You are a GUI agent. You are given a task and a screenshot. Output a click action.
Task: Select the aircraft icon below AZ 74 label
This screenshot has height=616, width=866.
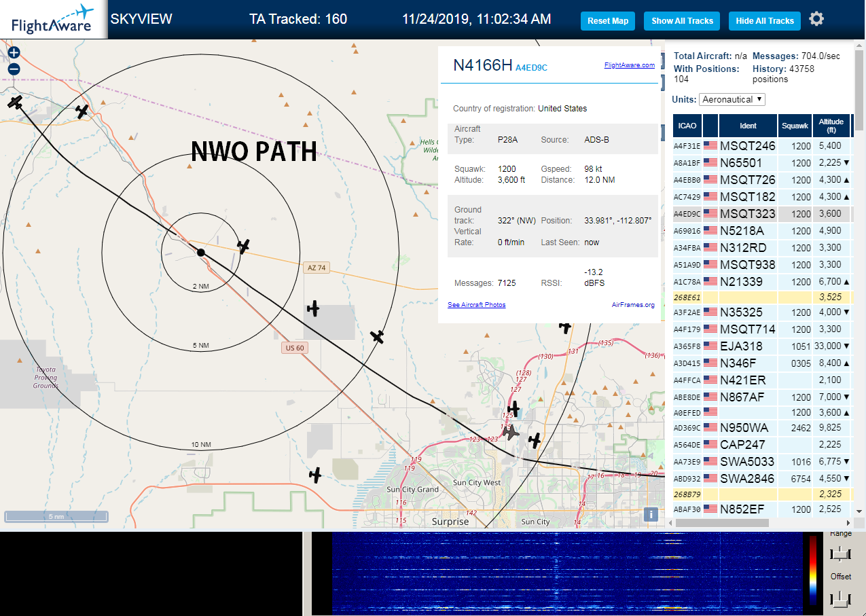coord(312,308)
